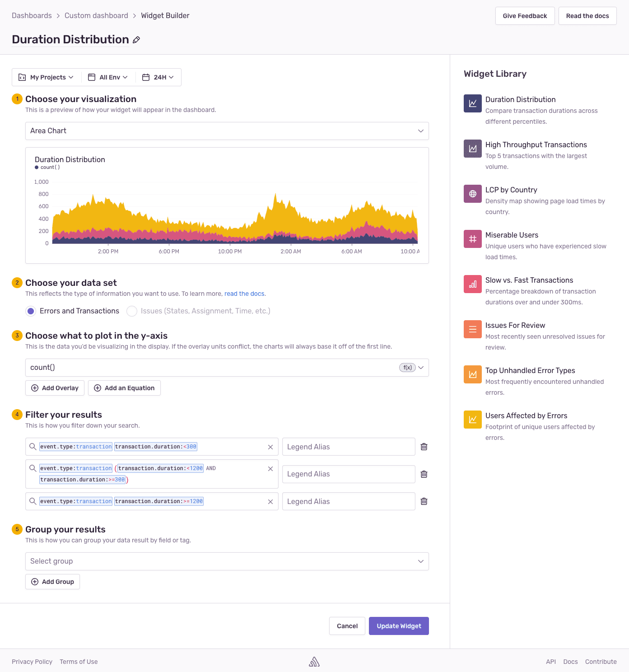Delete the third filter query with trash icon

[424, 501]
